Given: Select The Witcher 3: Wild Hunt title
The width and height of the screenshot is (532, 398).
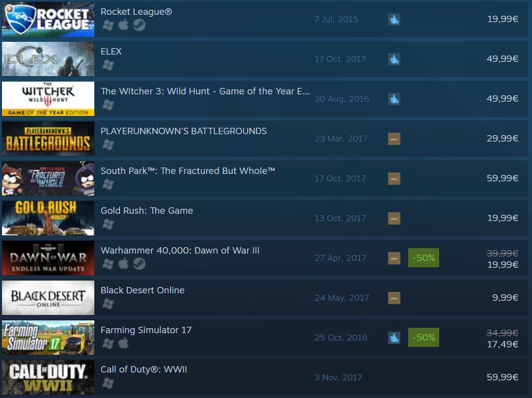Looking at the screenshot, I should (205, 91).
